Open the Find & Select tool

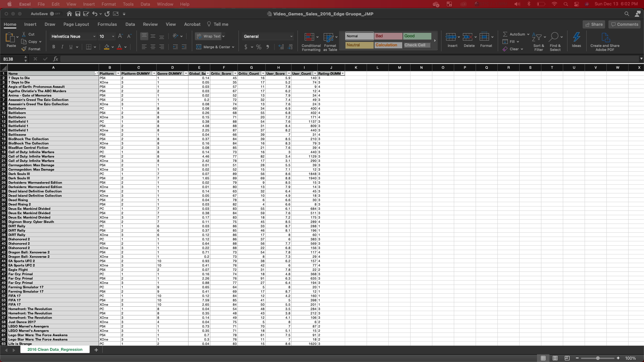(554, 37)
